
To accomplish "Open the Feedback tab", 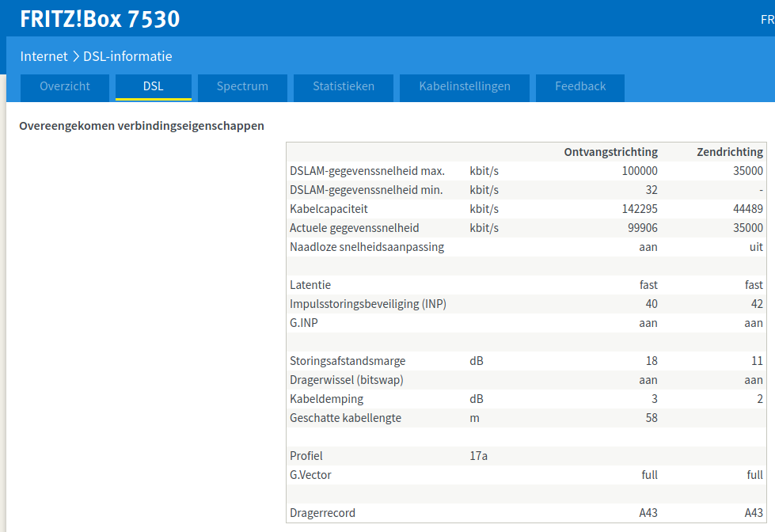I will 580,86.
